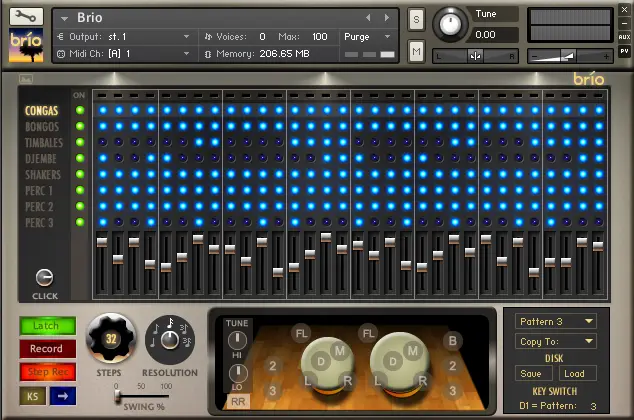Go to previous instrument with left arrow
This screenshot has height=420, width=634.
pyautogui.click(x=368, y=17)
